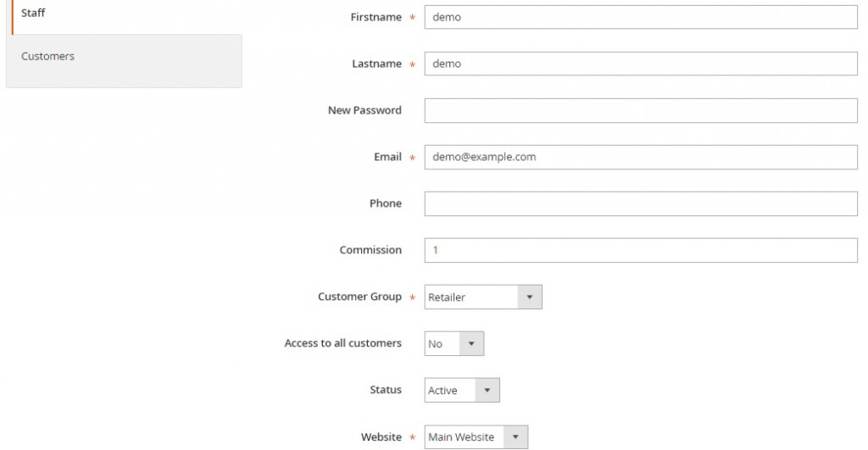Image resolution: width=868 pixels, height=450 pixels.
Task: Open the Website dropdown showing Main Website
Action: [x=476, y=436]
